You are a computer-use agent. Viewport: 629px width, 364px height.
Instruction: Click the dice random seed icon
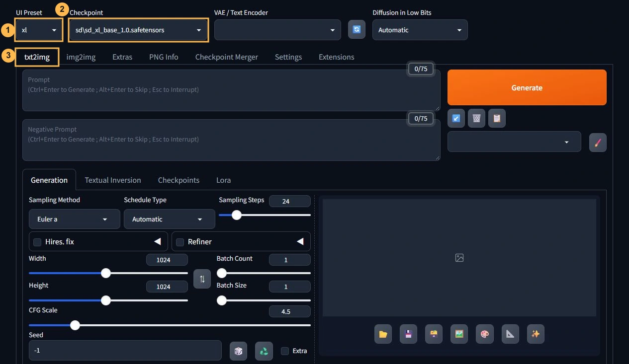pyautogui.click(x=238, y=351)
